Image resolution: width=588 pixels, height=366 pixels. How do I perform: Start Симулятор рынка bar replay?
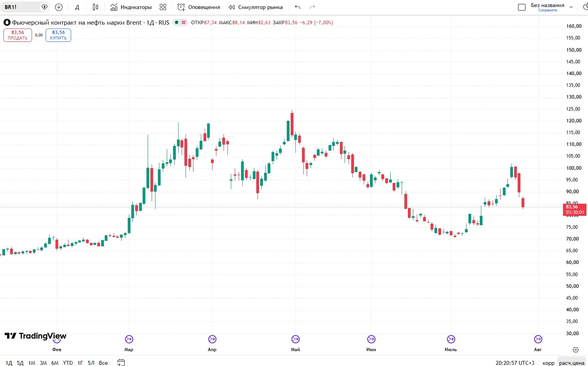pyautogui.click(x=256, y=7)
